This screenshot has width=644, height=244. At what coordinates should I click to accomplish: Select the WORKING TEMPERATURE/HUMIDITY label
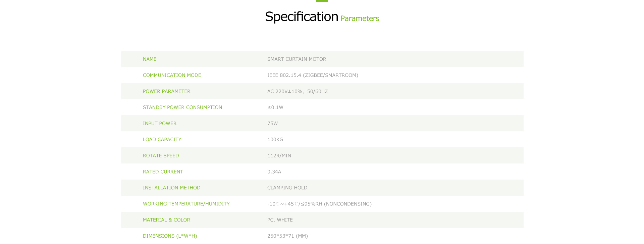pyautogui.click(x=186, y=204)
